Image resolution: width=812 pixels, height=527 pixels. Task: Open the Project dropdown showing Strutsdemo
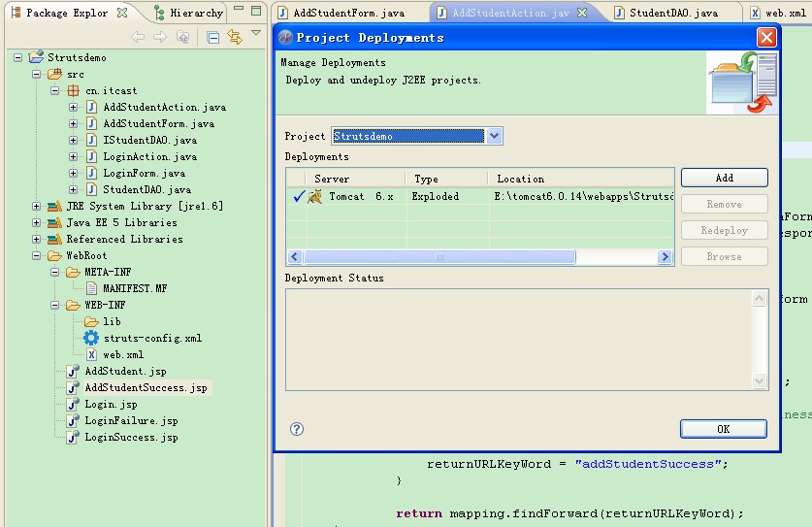pos(494,136)
